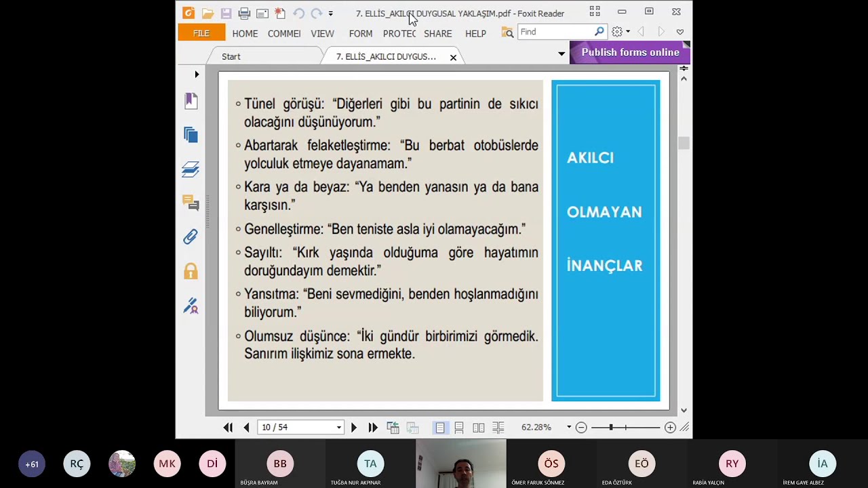The image size is (868, 488).
Task: Click the zoom slider track
Action: [x=625, y=427]
